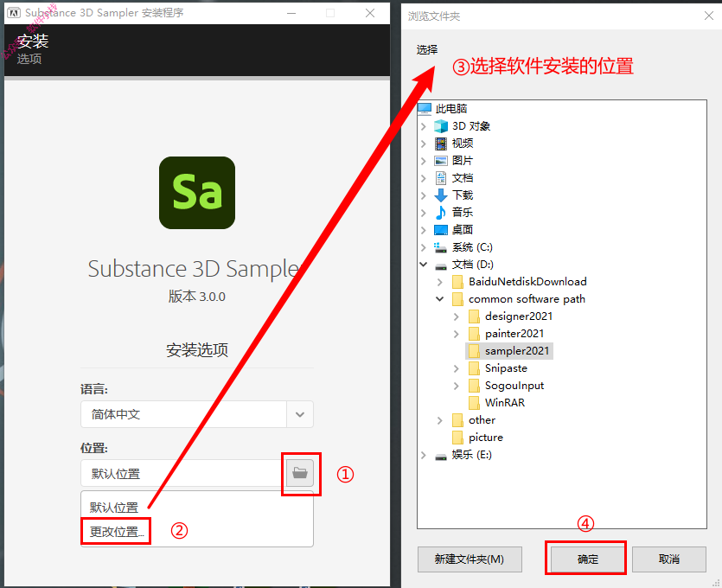Image resolution: width=722 pixels, height=588 pixels.
Task: Click the Desktop icon in folder tree
Action: tap(441, 230)
